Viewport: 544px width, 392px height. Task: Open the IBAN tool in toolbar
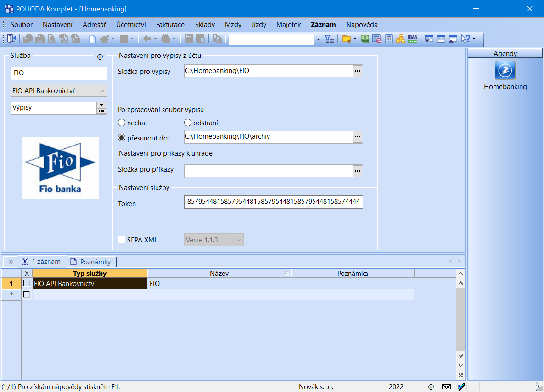coord(412,39)
